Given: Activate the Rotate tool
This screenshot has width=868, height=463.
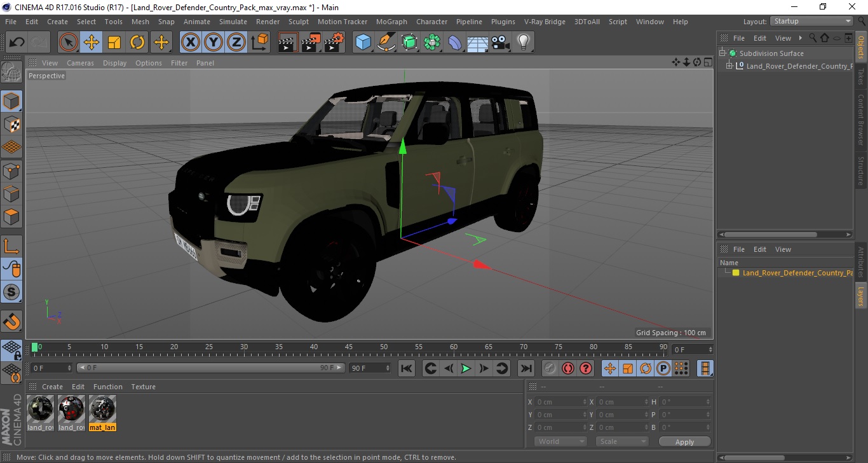Looking at the screenshot, I should tap(137, 43).
